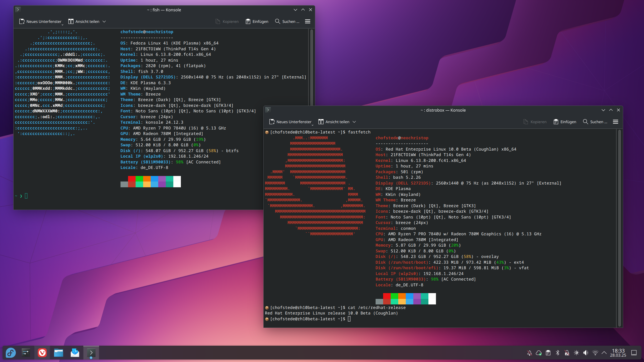Launch the Dolphin file manager icon

(x=59, y=353)
